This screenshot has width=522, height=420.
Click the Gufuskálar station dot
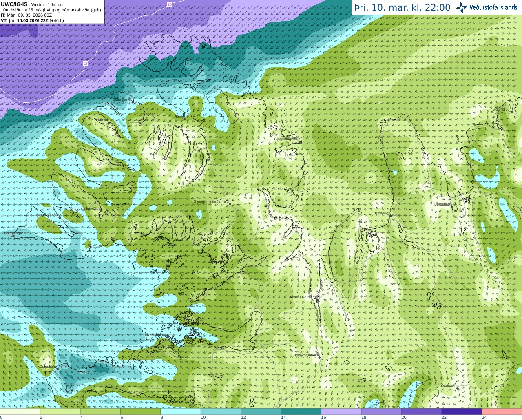[58, 369]
